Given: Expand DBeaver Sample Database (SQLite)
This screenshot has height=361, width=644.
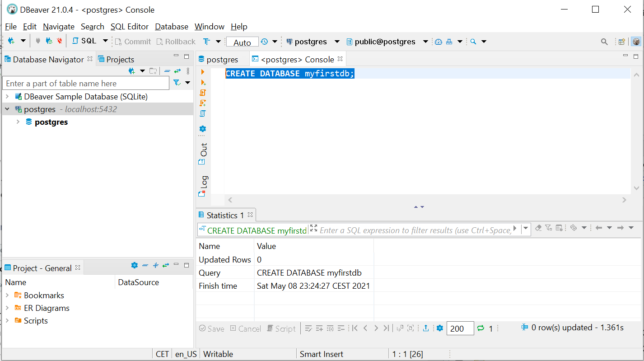Looking at the screenshot, I should coord(7,96).
